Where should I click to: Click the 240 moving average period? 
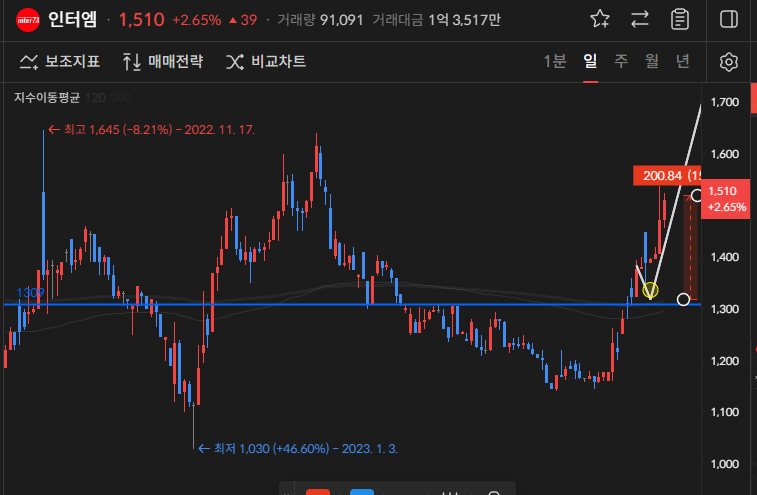[x=120, y=98]
